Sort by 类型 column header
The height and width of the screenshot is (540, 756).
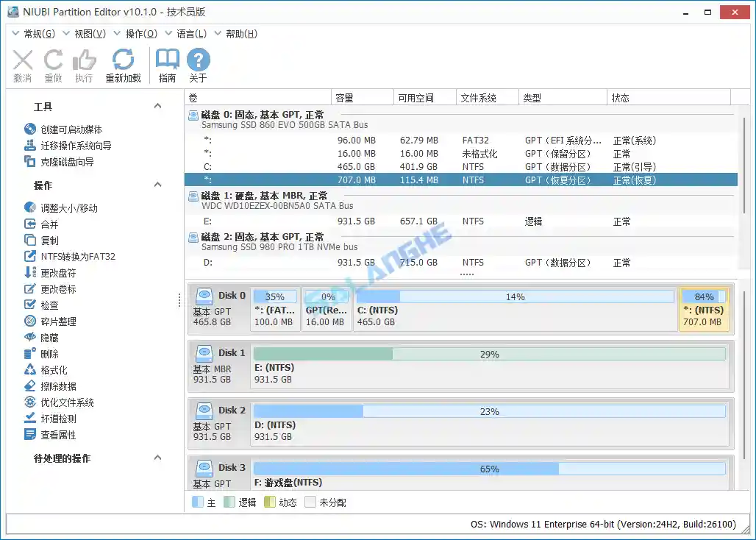[x=563, y=98]
